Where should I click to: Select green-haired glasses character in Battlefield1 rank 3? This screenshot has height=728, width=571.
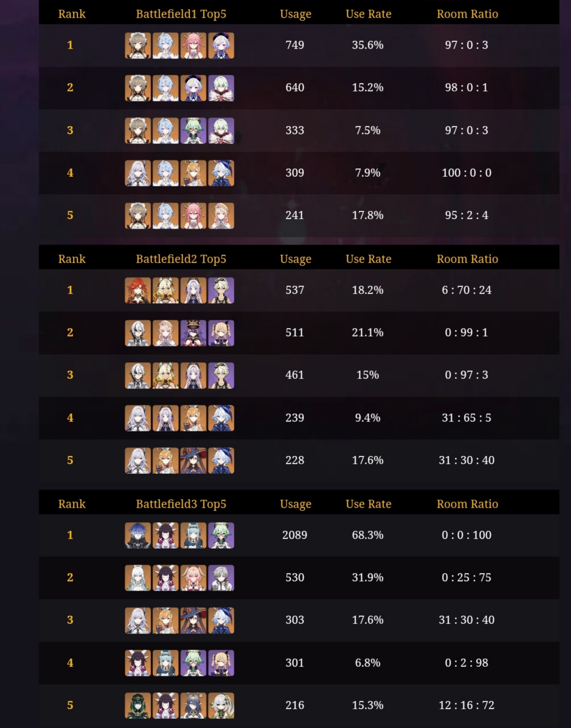click(x=193, y=131)
